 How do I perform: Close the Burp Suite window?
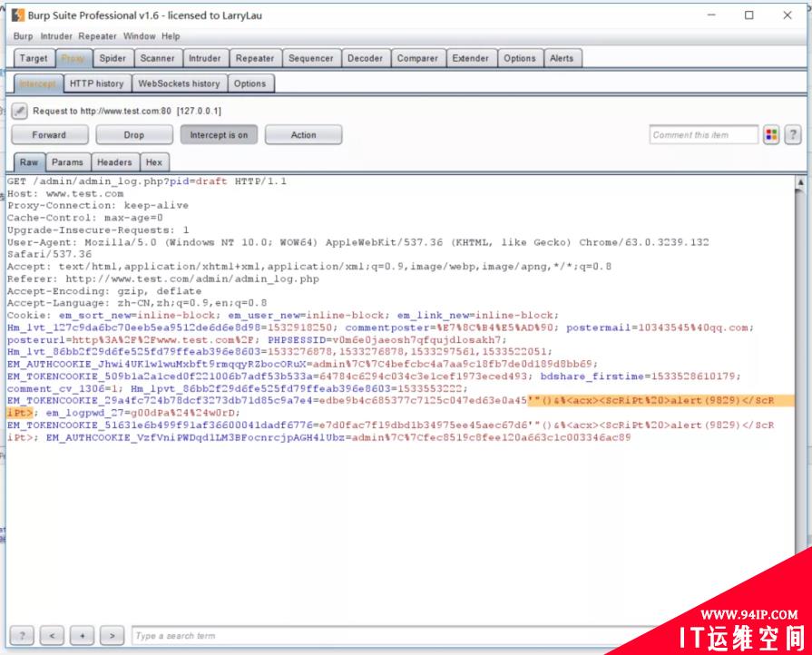pyautogui.click(x=788, y=15)
